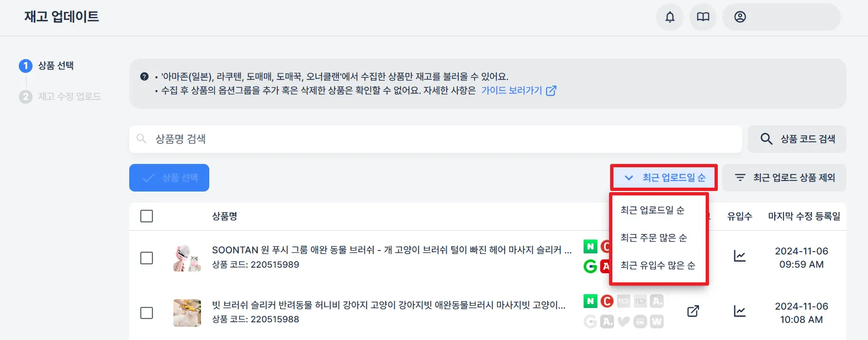Open the 최근 업로드 상품 제외 filter
This screenshot has height=340, width=868.
point(784,178)
